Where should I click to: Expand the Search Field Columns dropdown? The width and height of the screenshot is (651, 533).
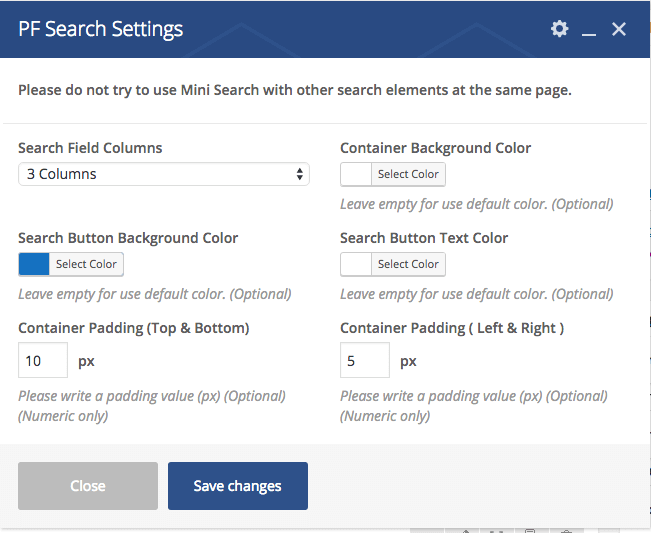(x=164, y=174)
